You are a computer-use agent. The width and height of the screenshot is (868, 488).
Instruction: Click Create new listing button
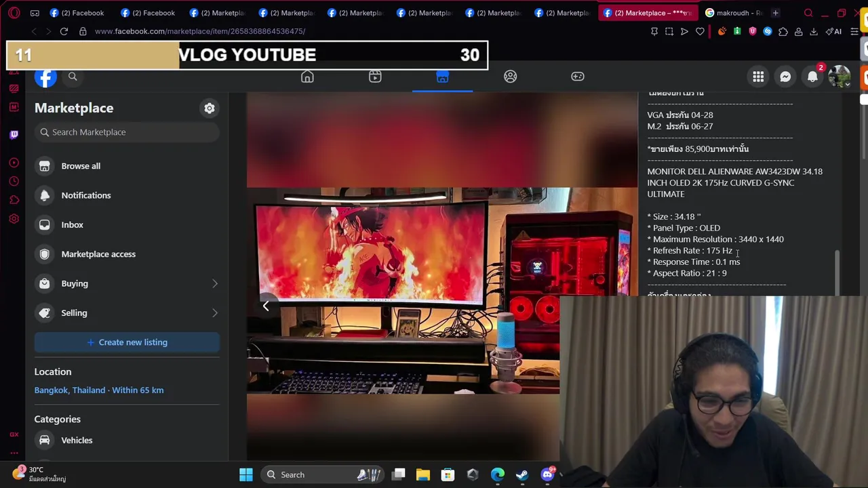pos(127,342)
